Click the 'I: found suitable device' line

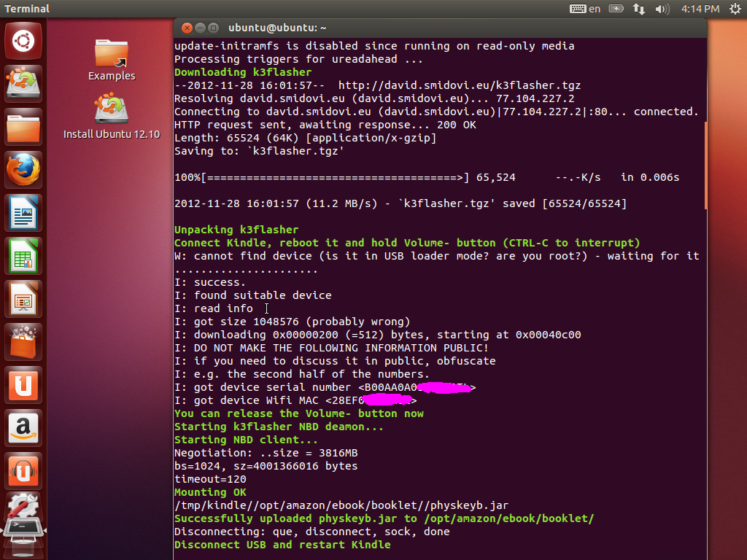pos(253,295)
